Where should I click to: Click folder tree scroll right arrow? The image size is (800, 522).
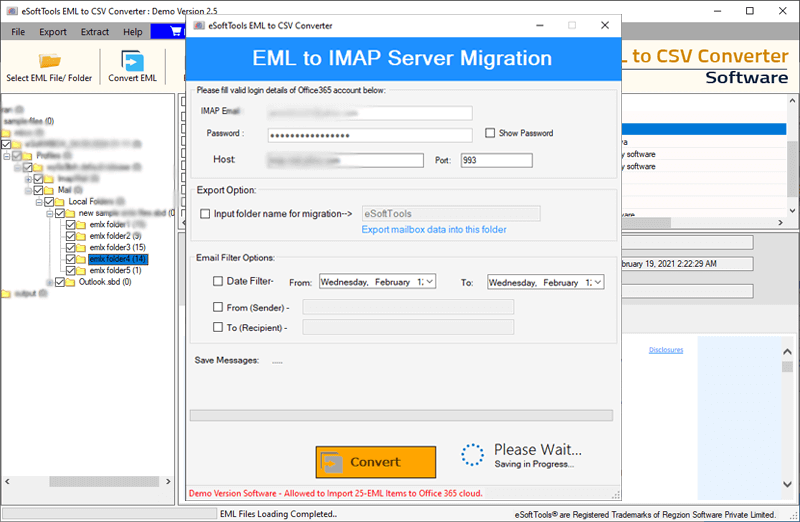(168, 482)
